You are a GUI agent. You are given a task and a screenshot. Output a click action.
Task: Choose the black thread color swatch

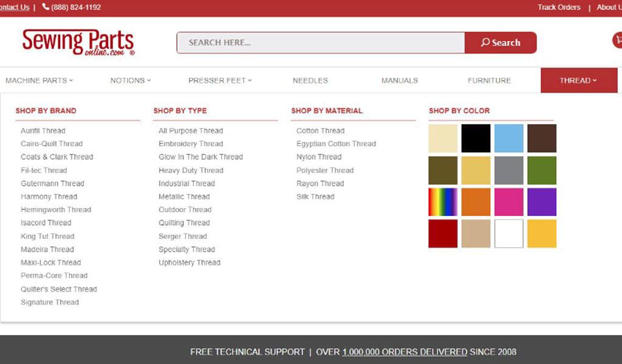click(476, 138)
